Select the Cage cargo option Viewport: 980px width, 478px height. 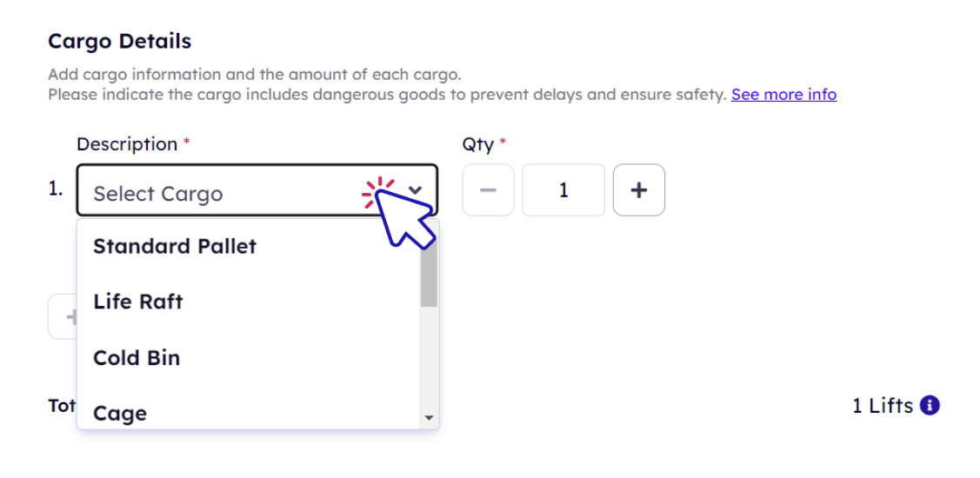point(248,413)
